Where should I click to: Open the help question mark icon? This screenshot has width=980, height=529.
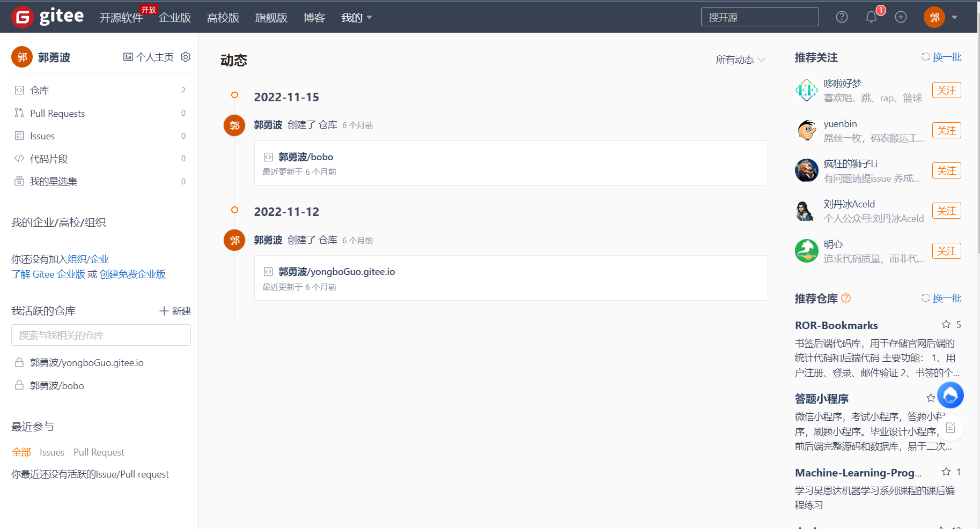coord(842,17)
